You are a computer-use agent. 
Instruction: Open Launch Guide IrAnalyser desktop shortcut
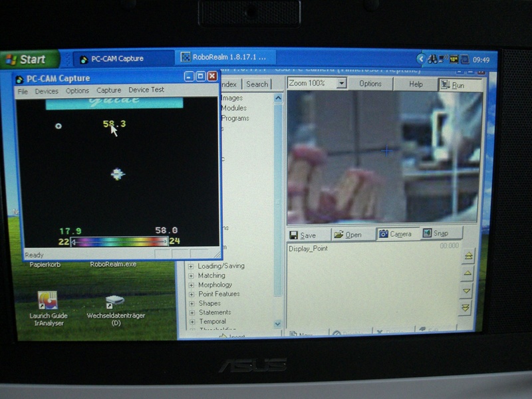(x=47, y=301)
